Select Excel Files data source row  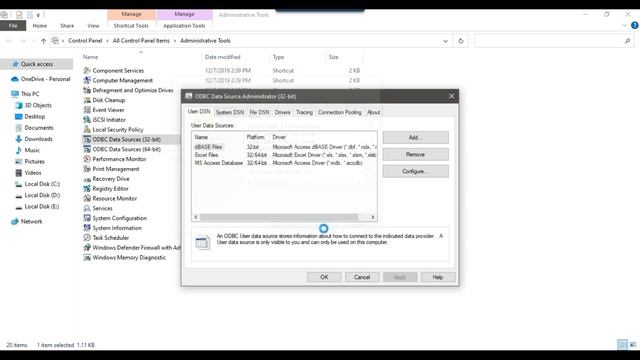click(284, 155)
